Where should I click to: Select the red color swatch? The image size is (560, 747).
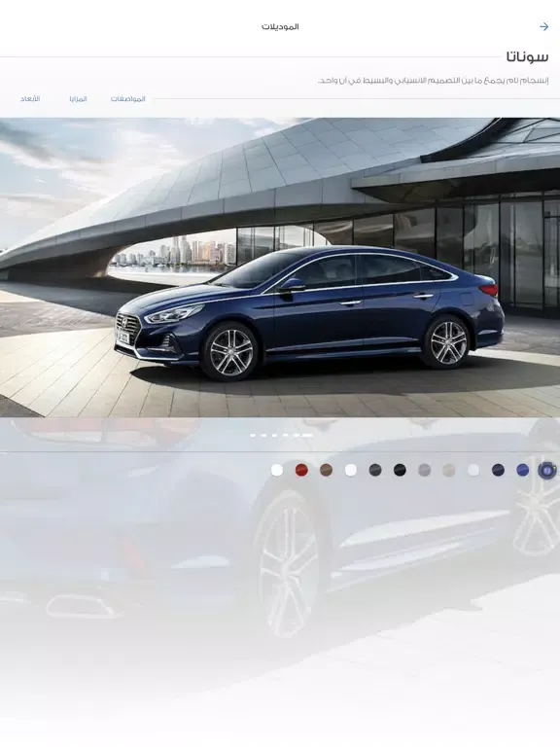(x=301, y=470)
